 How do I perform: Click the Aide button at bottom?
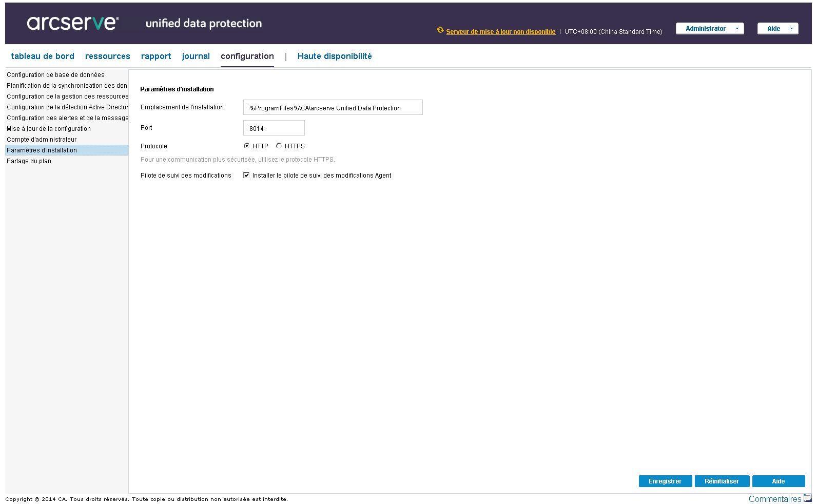click(779, 481)
